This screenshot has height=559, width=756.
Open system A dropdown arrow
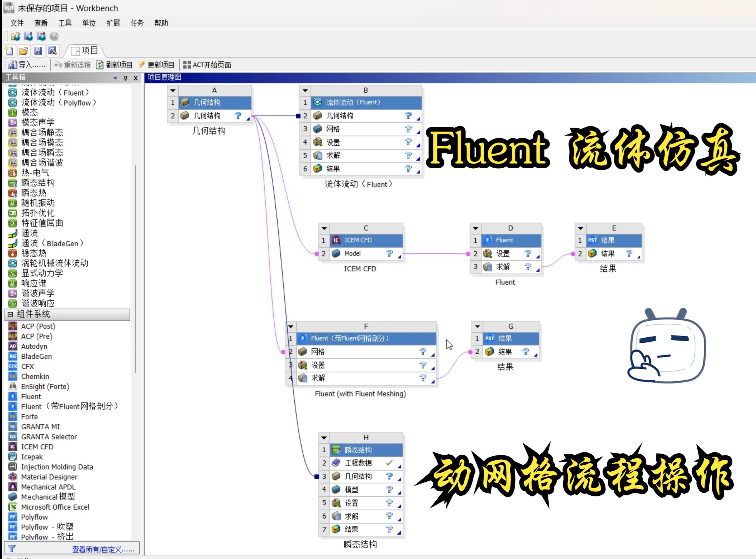(x=173, y=91)
